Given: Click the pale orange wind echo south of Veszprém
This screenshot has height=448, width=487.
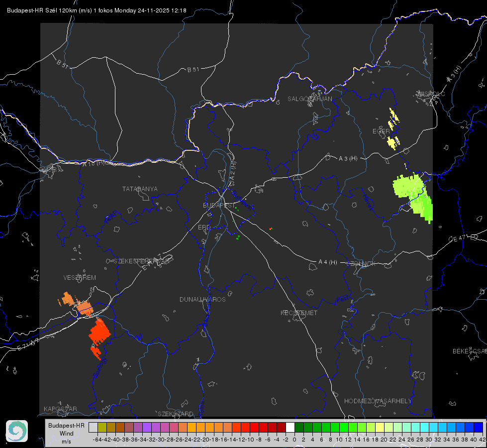Looking at the screenshot, I should pyautogui.click(x=84, y=308).
